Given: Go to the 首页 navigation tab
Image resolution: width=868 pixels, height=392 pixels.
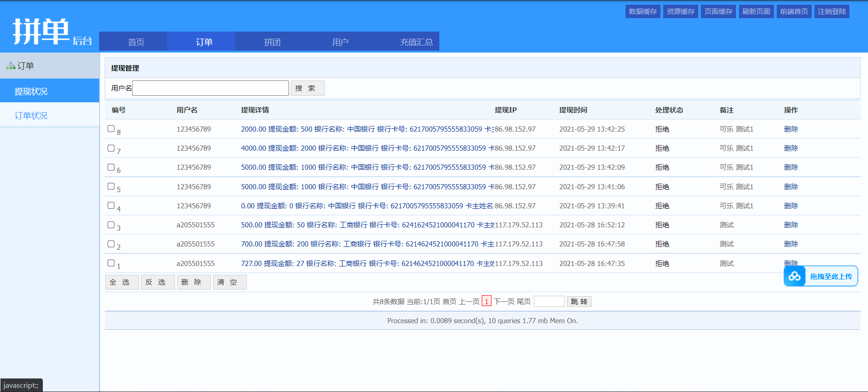Looking at the screenshot, I should [x=133, y=41].
